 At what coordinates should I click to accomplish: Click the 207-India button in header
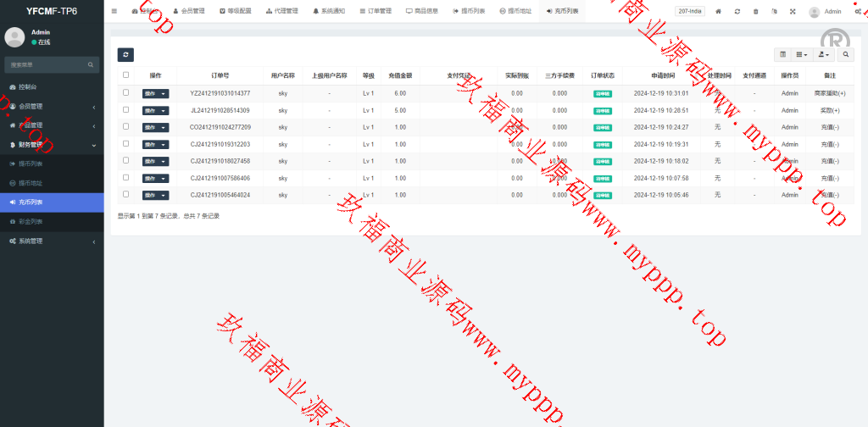coord(690,12)
